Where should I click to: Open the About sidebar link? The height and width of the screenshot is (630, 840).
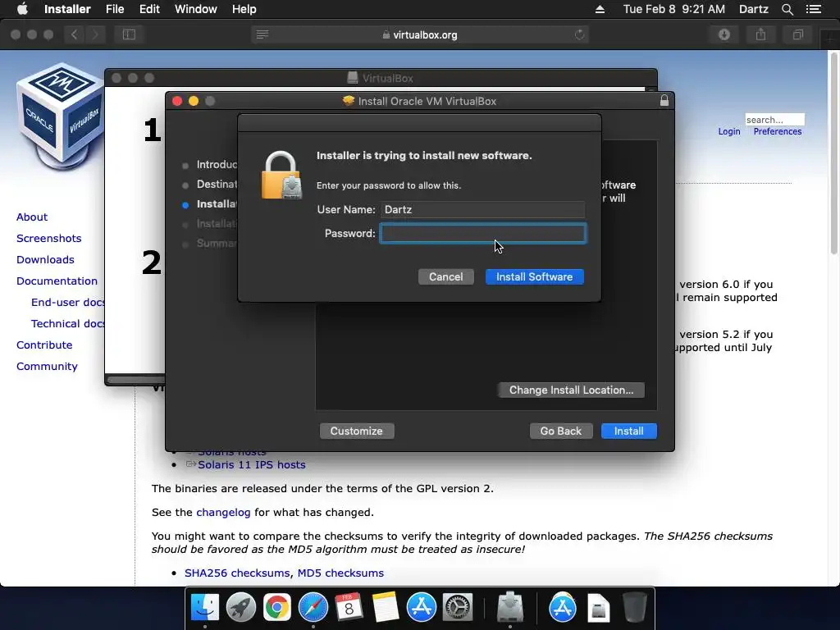click(32, 217)
